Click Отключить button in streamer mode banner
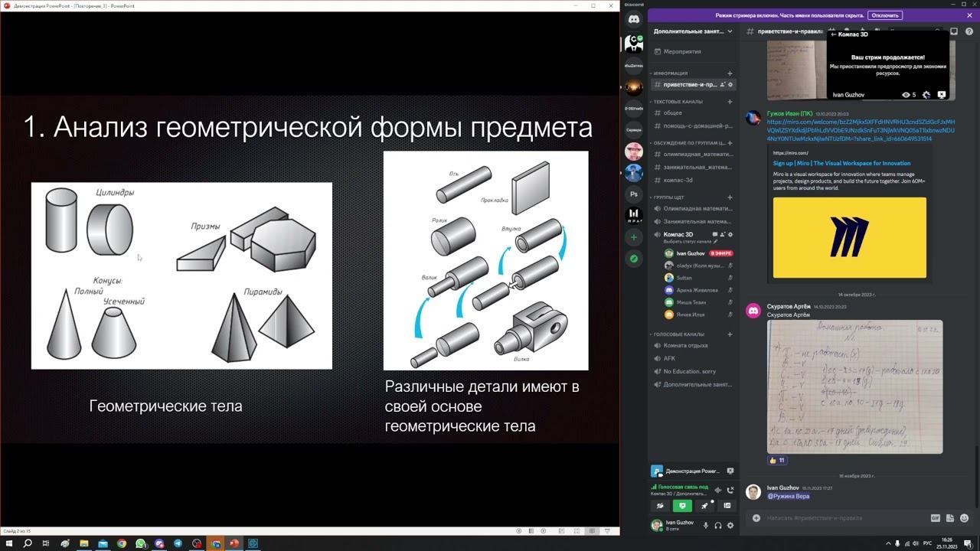The width and height of the screenshot is (980, 551). click(x=885, y=15)
